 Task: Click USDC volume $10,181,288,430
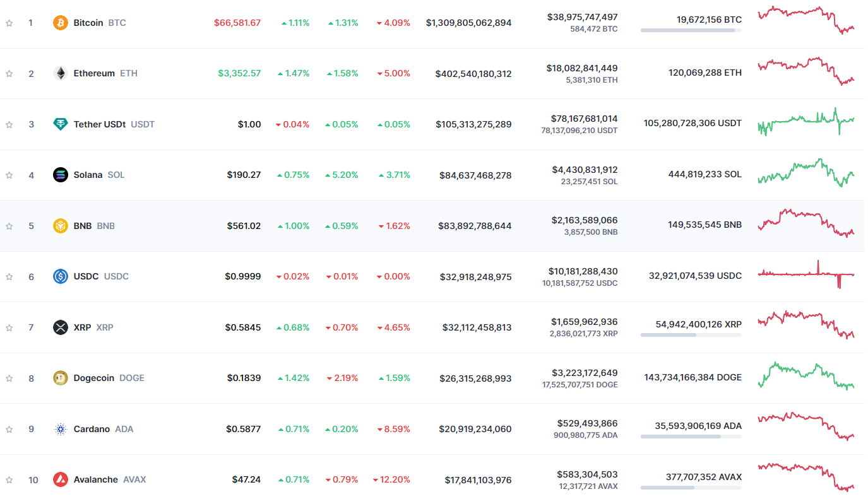click(x=585, y=271)
